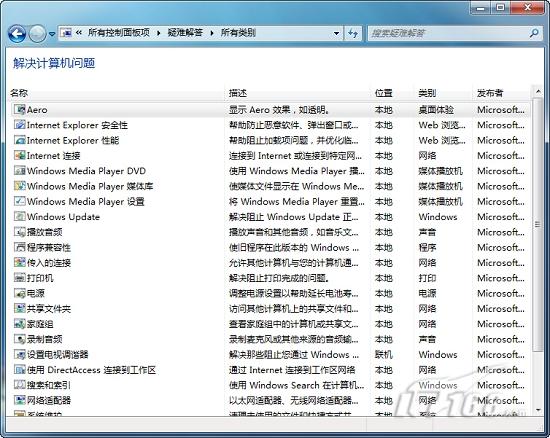The image size is (550, 438).
Task: Click the scrollbar down arrow
Action: click(x=538, y=410)
